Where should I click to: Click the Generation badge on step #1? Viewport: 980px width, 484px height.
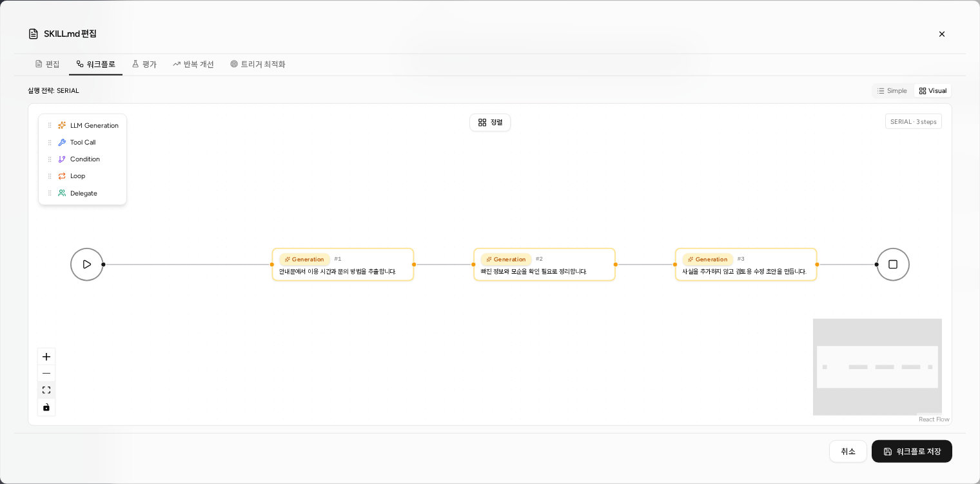304,259
